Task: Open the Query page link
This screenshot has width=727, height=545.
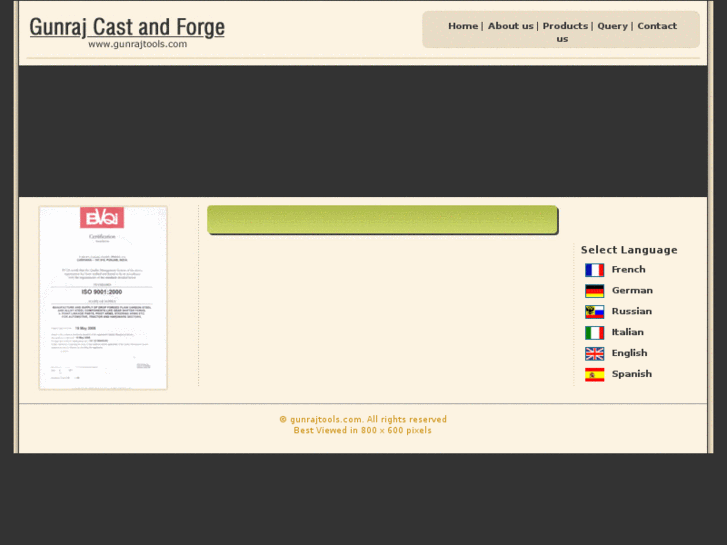Action: pyautogui.click(x=612, y=26)
